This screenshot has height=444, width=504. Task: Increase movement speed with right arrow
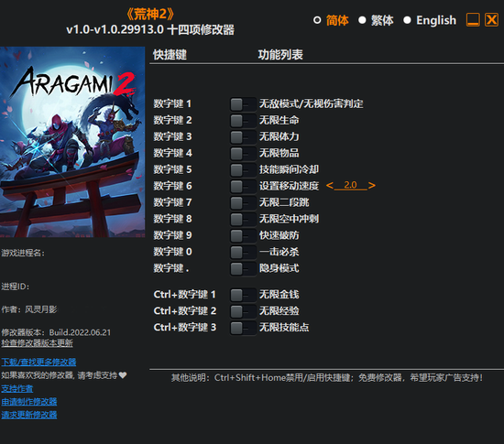[x=371, y=186]
